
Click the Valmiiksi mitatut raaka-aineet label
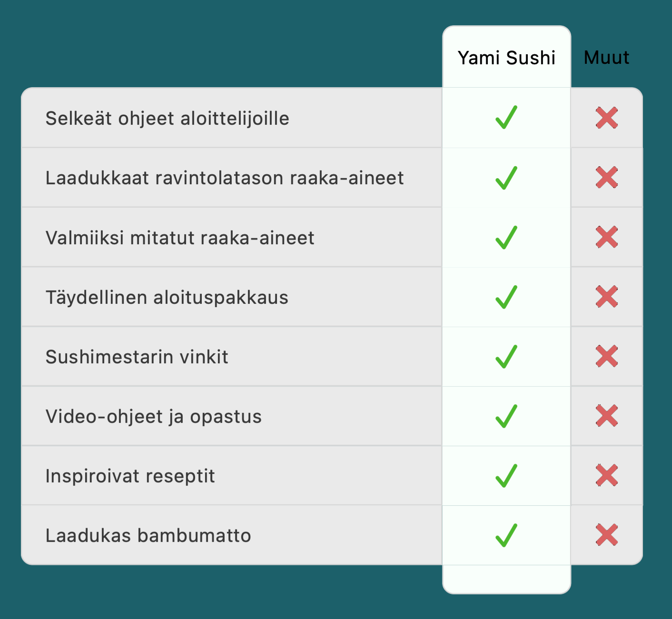[x=180, y=238]
